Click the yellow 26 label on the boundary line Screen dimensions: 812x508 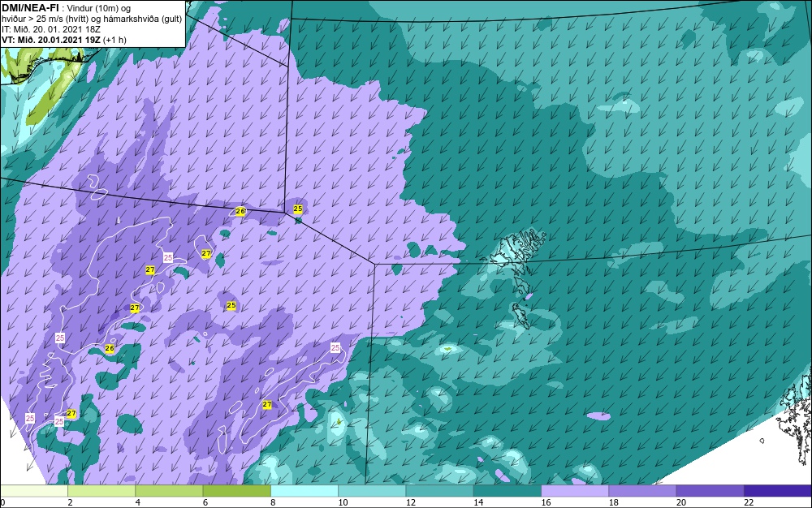pos(240,211)
